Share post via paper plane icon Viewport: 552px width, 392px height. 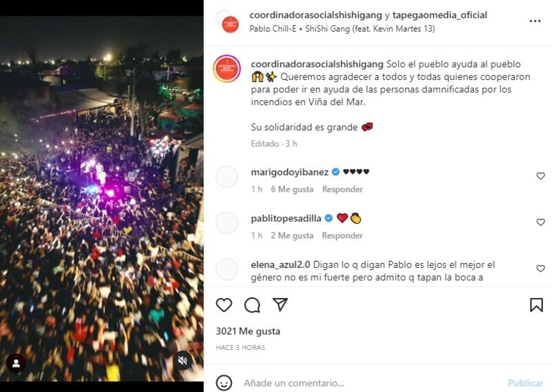[x=280, y=304]
